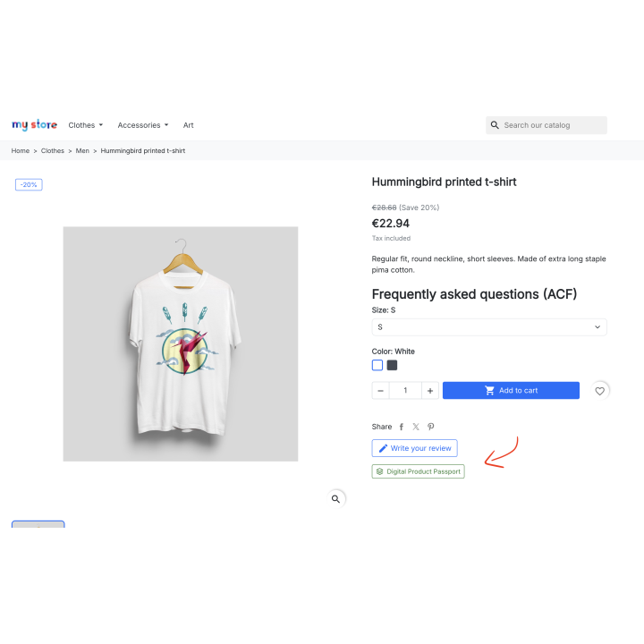Expand the Clothes menu
The image size is (644, 644).
point(86,125)
